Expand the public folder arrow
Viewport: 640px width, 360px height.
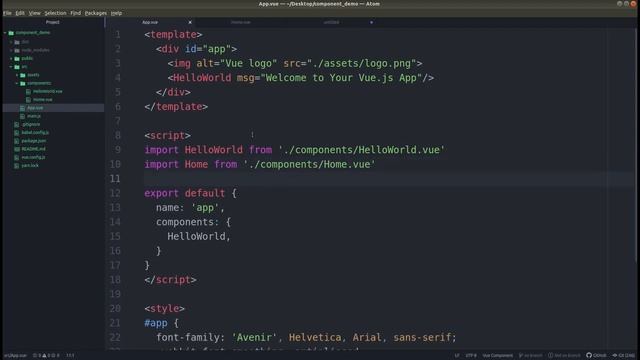click(x=11, y=58)
